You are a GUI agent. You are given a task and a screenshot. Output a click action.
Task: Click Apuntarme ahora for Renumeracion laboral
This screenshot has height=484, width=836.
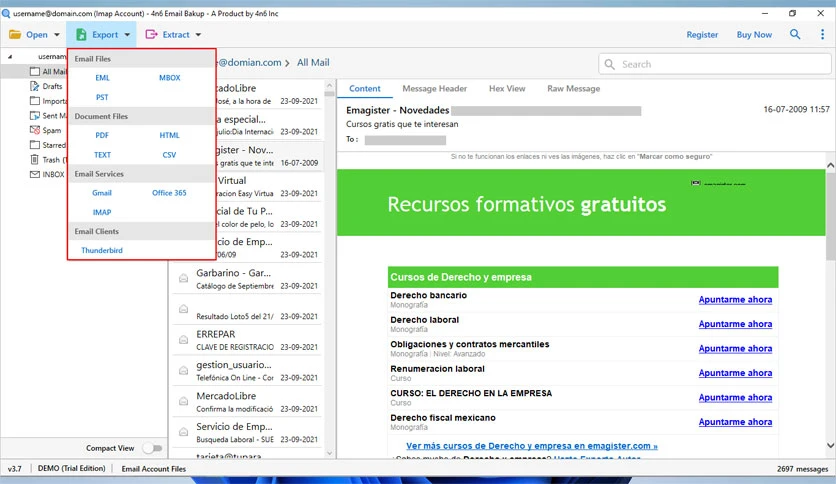735,373
